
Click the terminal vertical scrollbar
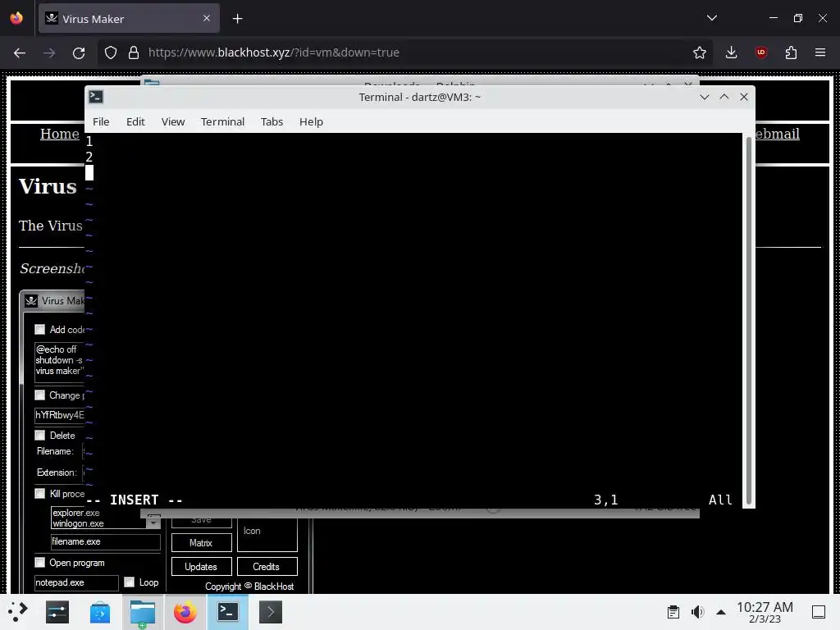749,321
